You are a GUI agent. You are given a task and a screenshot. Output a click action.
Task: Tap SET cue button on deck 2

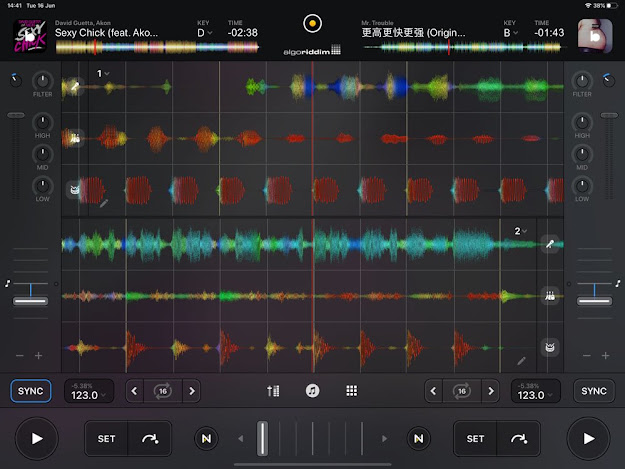click(x=475, y=438)
